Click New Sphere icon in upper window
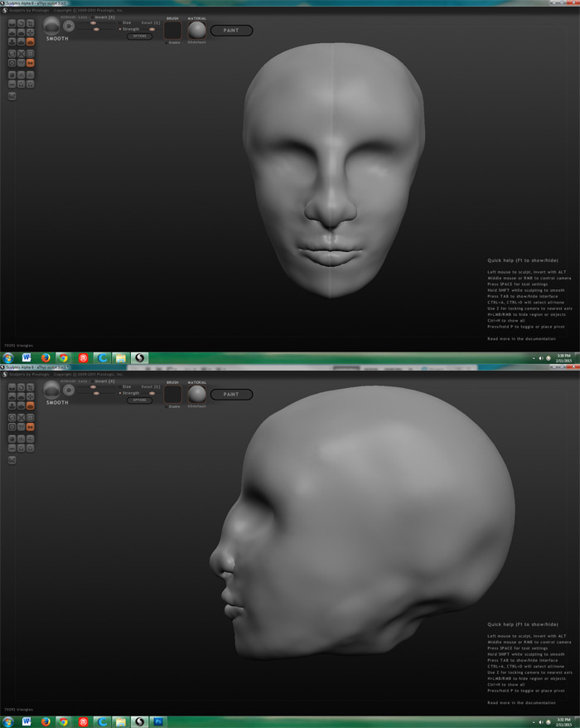This screenshot has height=728, width=580. coord(12,75)
